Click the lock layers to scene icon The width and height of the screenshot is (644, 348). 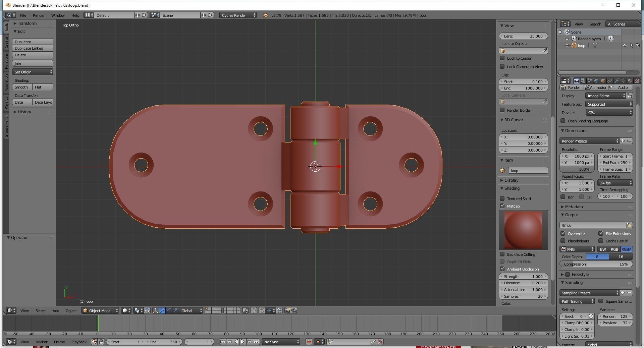coord(245,310)
